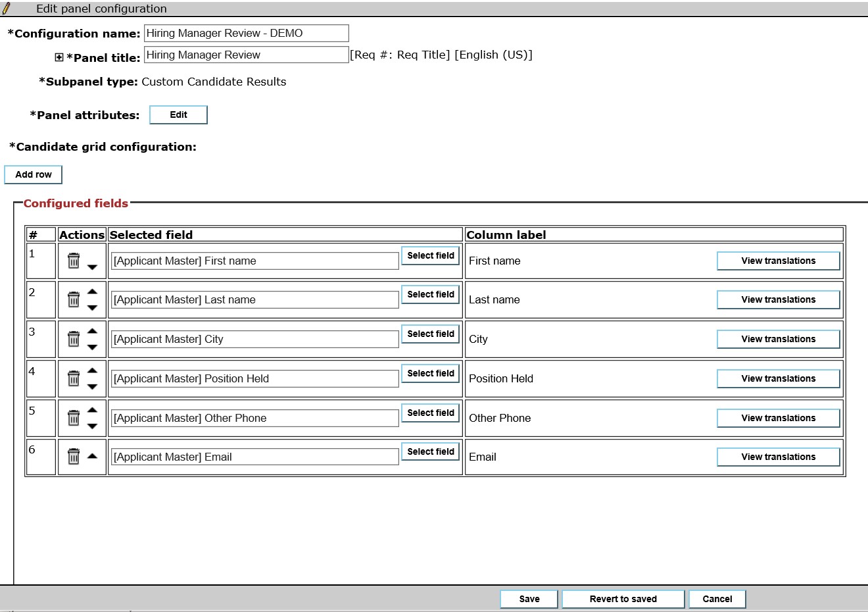868x612 pixels.
Task: Click 'Custom Candidate Results' subpanel type text
Action: coord(214,82)
